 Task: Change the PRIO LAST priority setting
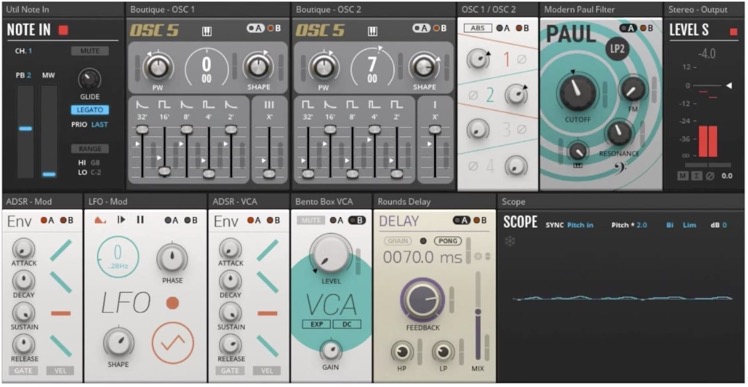tap(100, 125)
